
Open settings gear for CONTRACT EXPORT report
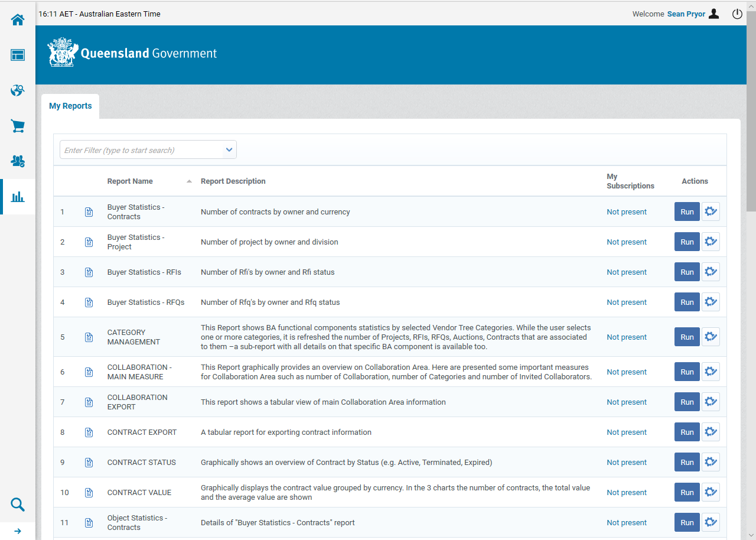711,432
